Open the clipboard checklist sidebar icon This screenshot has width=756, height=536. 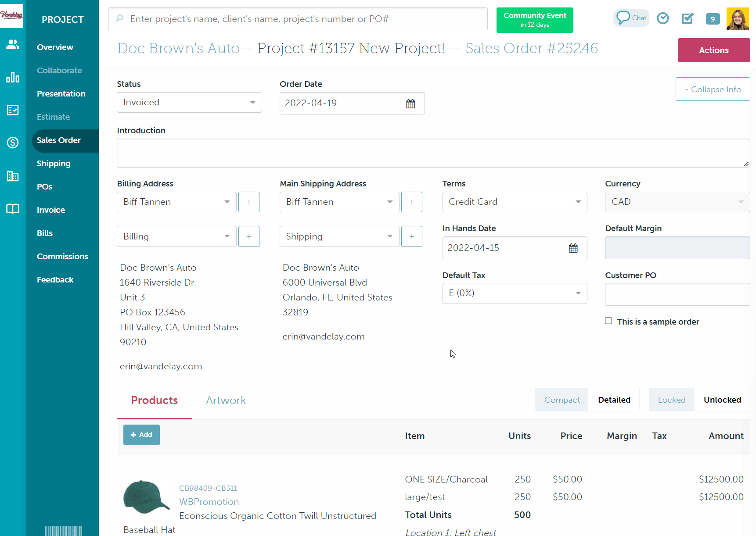(12, 110)
